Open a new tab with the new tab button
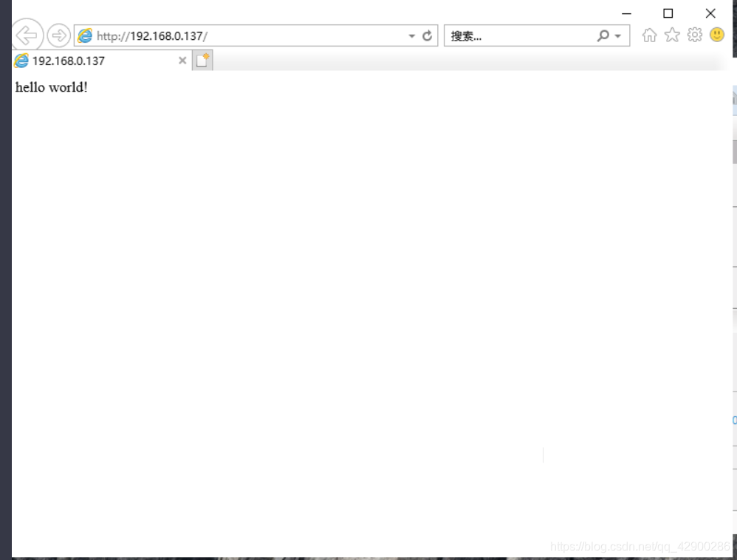 202,60
